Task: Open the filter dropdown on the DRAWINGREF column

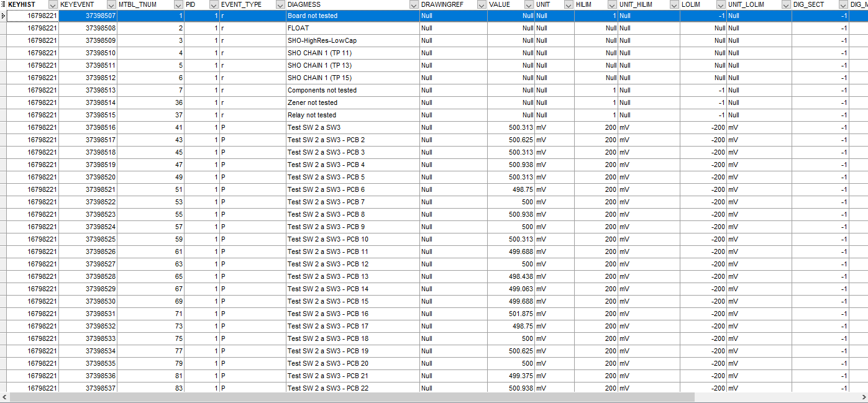Action: [x=482, y=5]
